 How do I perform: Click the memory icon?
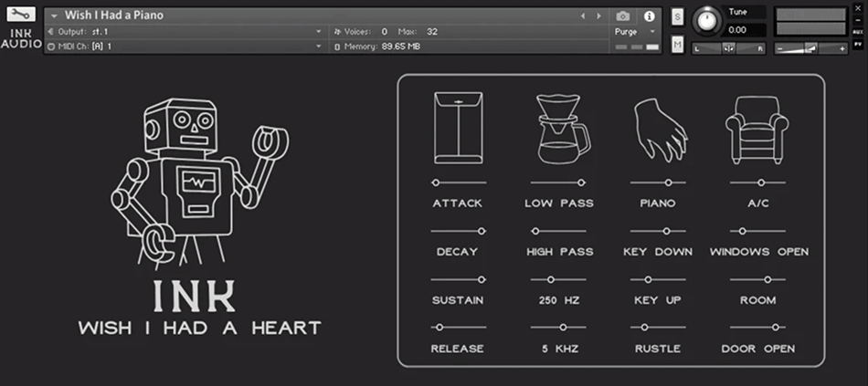(x=337, y=47)
